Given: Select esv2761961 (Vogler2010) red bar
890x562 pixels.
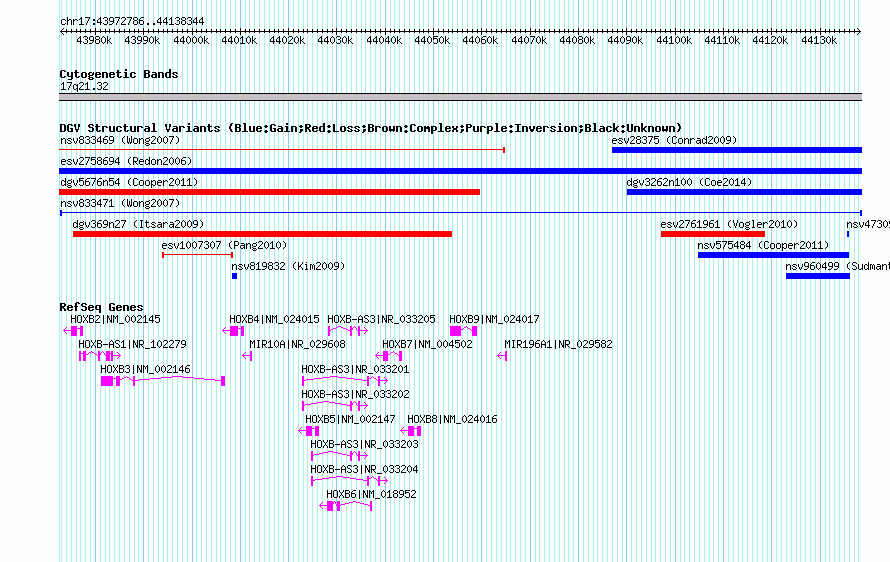Looking at the screenshot, I should click(713, 234).
